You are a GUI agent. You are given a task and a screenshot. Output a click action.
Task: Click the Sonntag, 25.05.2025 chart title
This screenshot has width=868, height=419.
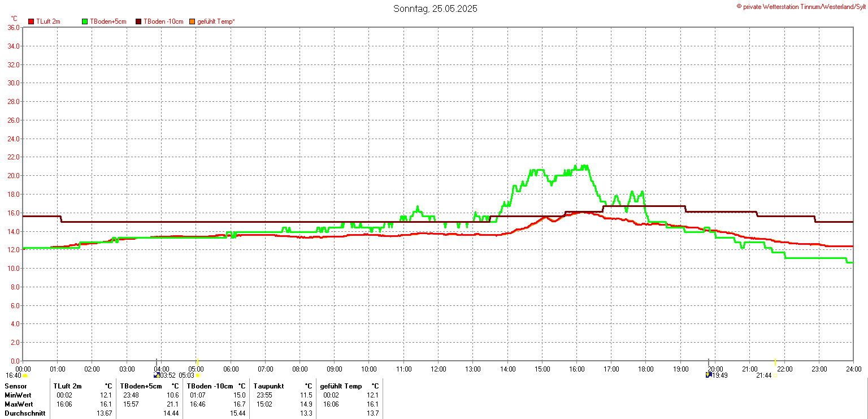[435, 8]
